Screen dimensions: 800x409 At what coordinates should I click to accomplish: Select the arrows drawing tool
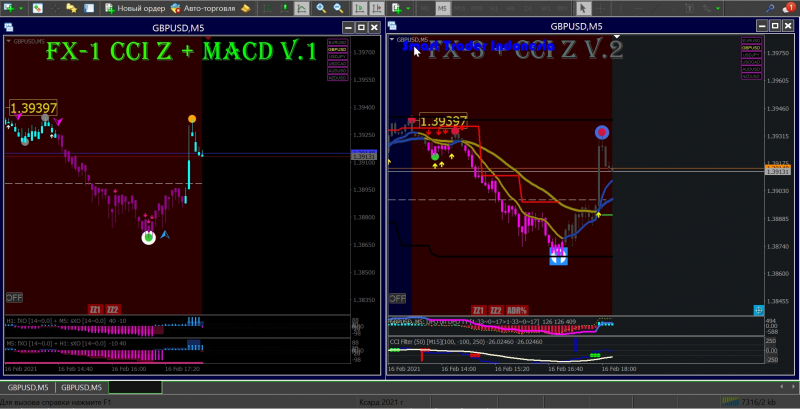(707, 8)
